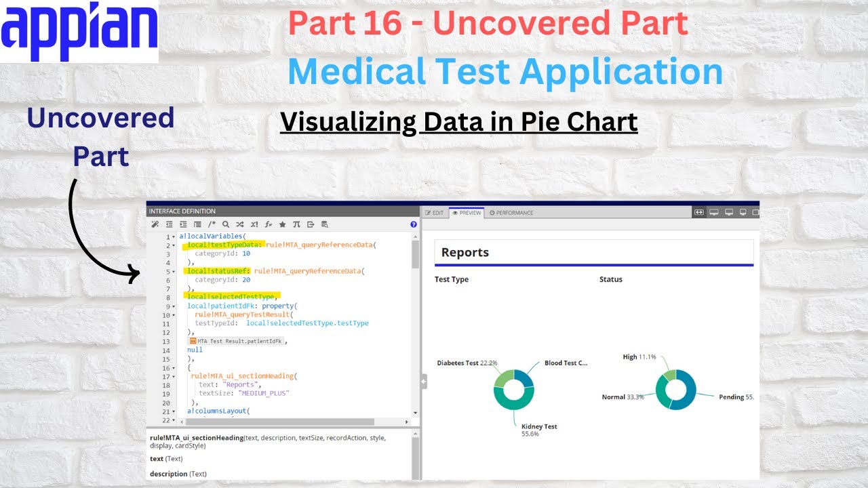Click the outdent code toolbar icon

click(169, 224)
